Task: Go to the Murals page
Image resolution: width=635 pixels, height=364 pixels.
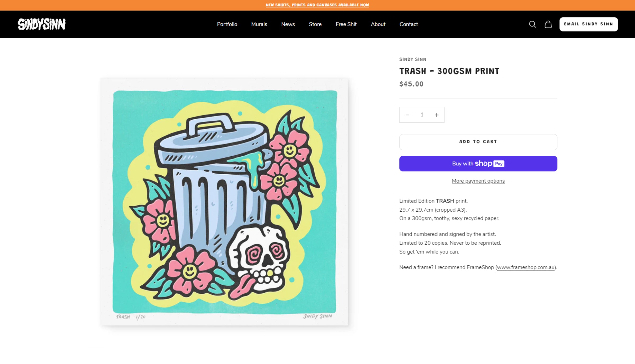Action: point(259,24)
